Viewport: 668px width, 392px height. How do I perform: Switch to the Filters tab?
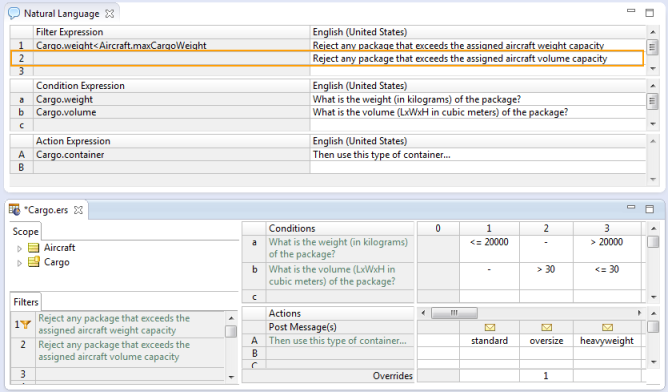[26, 302]
